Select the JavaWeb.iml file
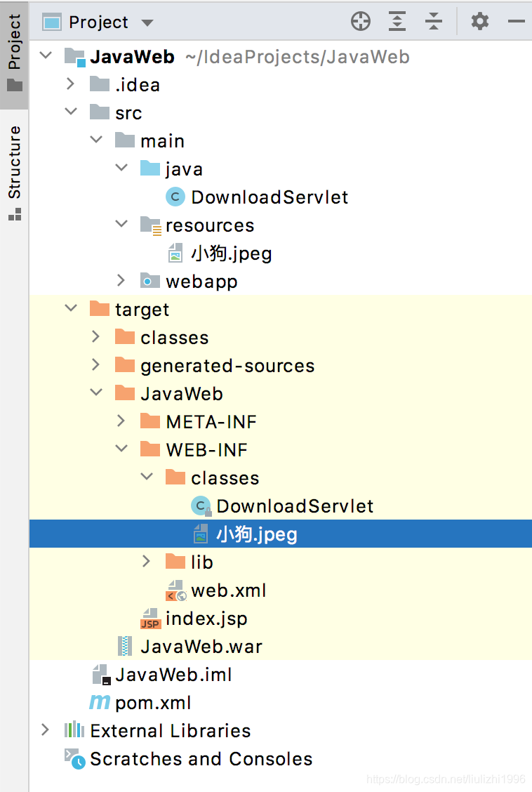The height and width of the screenshot is (792, 532). pos(172,674)
